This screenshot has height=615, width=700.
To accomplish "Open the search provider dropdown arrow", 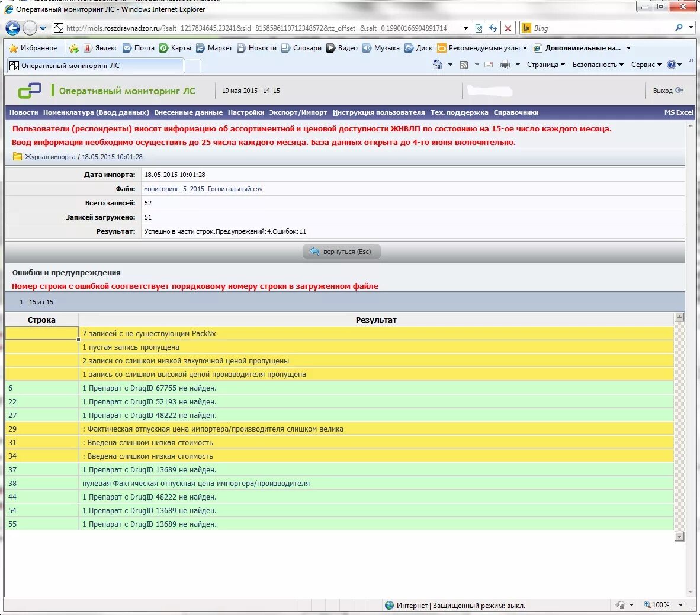I will (691, 28).
